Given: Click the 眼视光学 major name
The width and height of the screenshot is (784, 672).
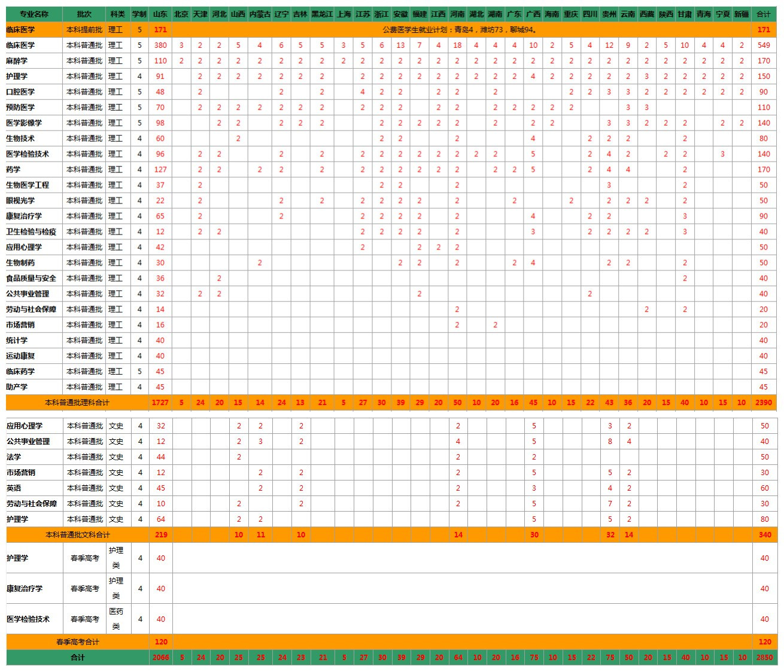Looking at the screenshot, I should (x=20, y=200).
